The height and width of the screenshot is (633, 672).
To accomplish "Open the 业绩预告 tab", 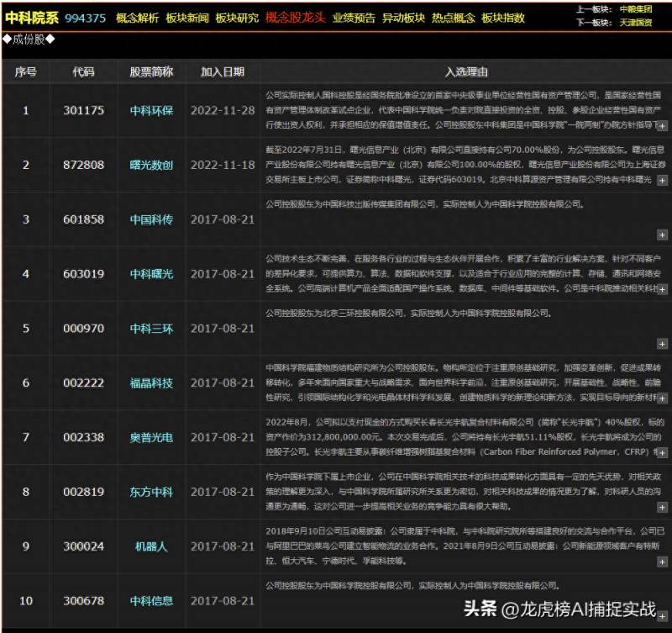I will (354, 18).
